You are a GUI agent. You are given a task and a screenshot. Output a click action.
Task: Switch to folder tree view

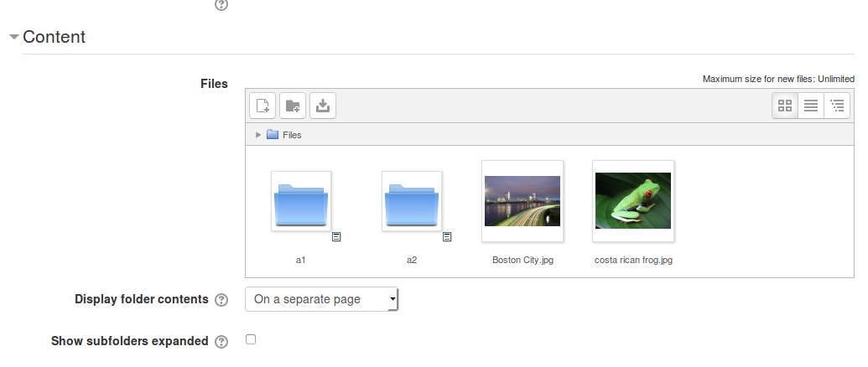click(837, 106)
